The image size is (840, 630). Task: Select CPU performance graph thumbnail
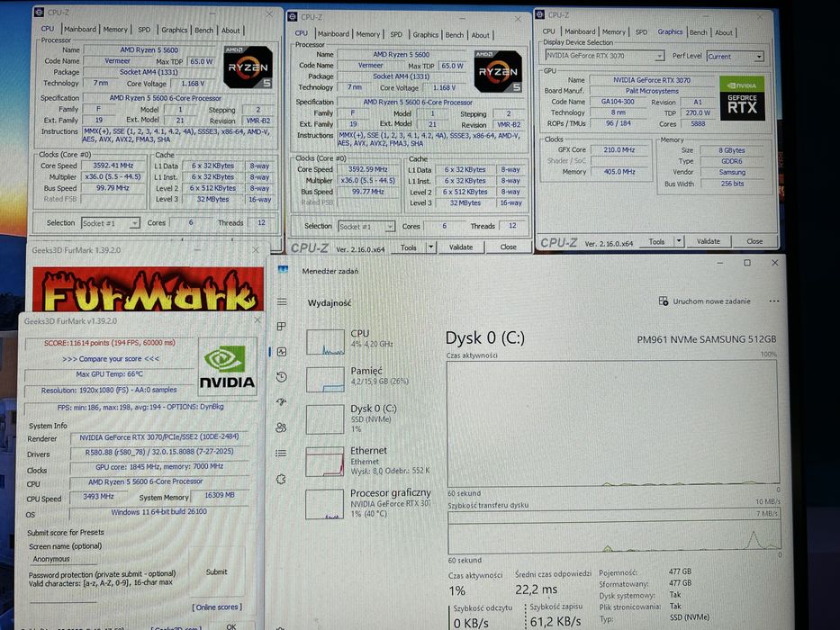[x=325, y=343]
